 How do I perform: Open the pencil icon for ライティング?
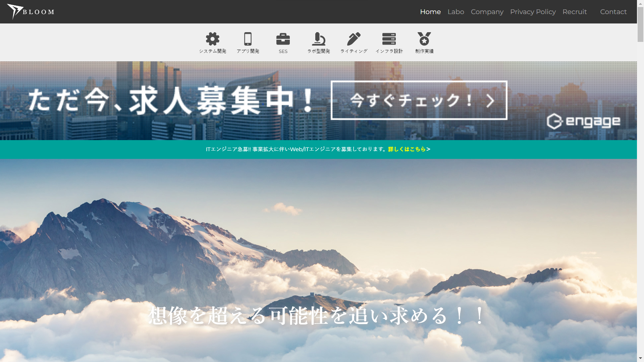coord(354,39)
